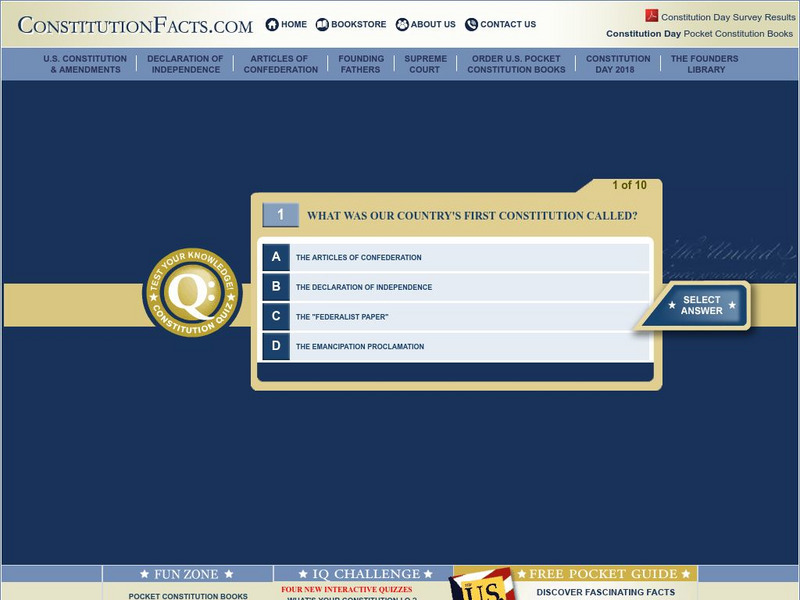The width and height of the screenshot is (800, 600).
Task: Open U.S. Constitution & Amendments menu
Action: point(85,64)
